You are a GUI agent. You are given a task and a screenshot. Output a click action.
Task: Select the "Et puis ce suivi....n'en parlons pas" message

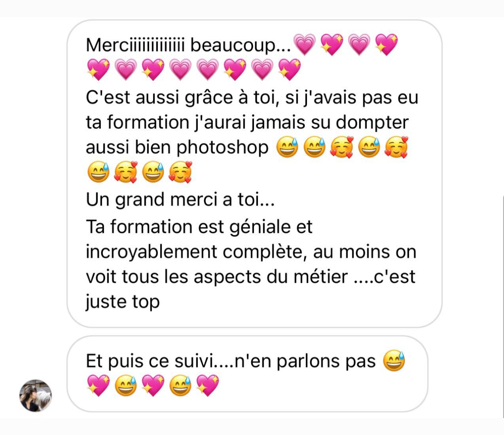[x=231, y=361]
